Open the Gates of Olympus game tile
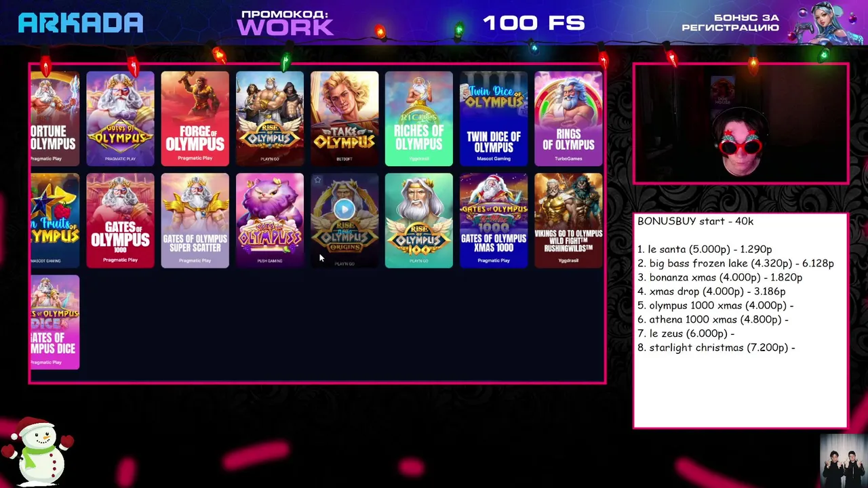 click(120, 119)
